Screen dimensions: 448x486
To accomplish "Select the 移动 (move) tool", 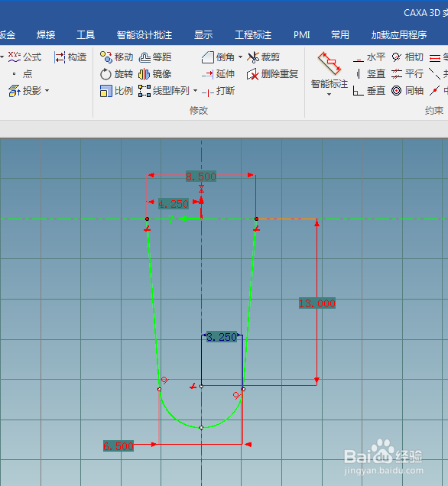I will tap(116, 57).
